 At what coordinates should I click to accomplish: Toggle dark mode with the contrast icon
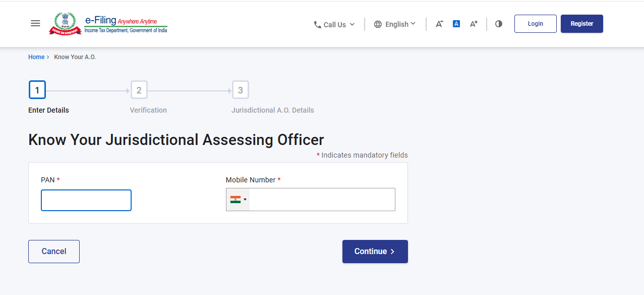coord(498,23)
